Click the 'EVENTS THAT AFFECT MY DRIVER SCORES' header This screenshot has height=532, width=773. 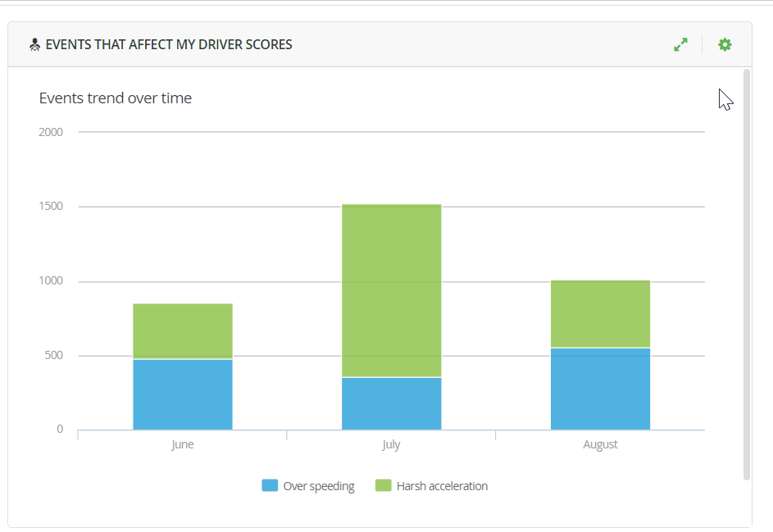pyautogui.click(x=169, y=44)
